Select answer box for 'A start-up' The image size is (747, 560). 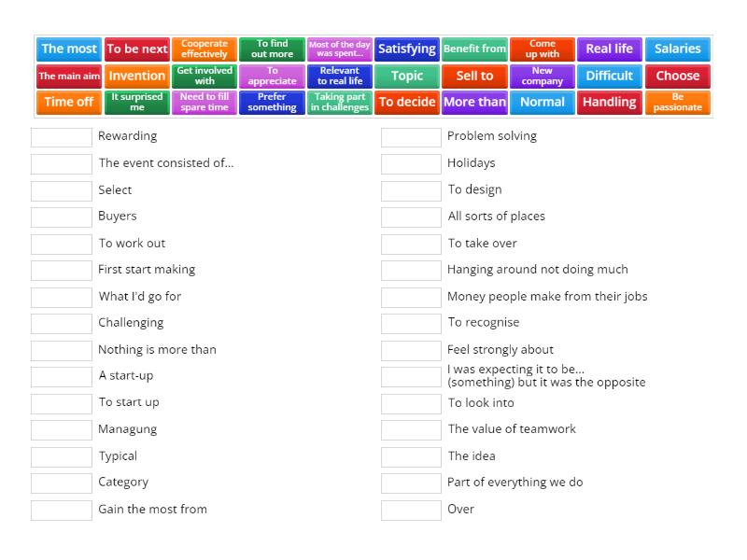62,377
